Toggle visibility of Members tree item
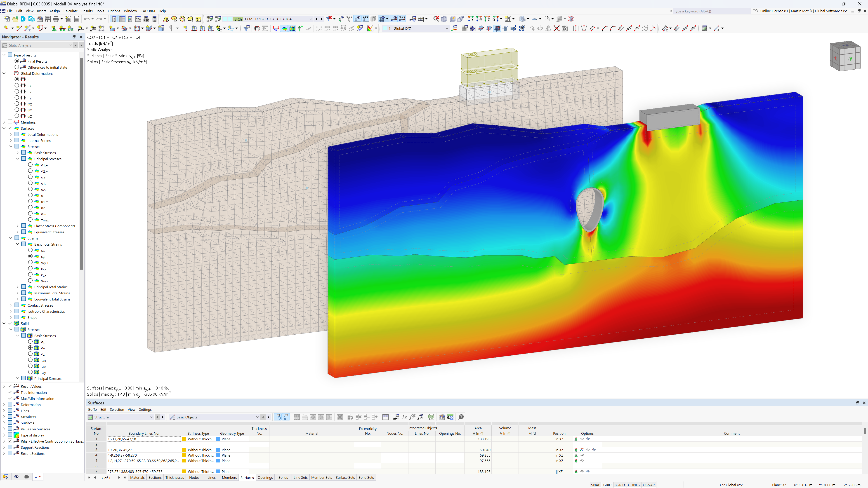The width and height of the screenshot is (868, 488). (11, 122)
